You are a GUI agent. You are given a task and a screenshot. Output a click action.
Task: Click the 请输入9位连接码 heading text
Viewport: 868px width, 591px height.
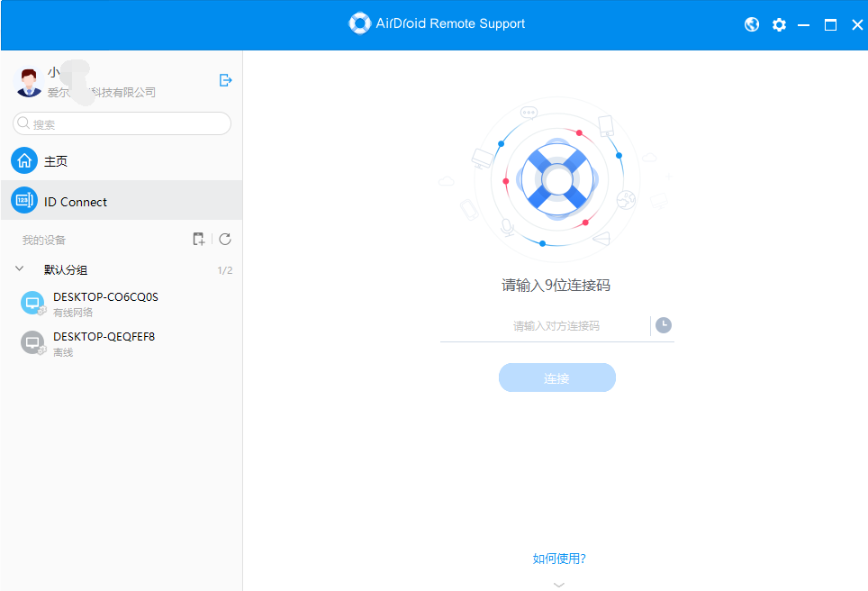(x=556, y=286)
